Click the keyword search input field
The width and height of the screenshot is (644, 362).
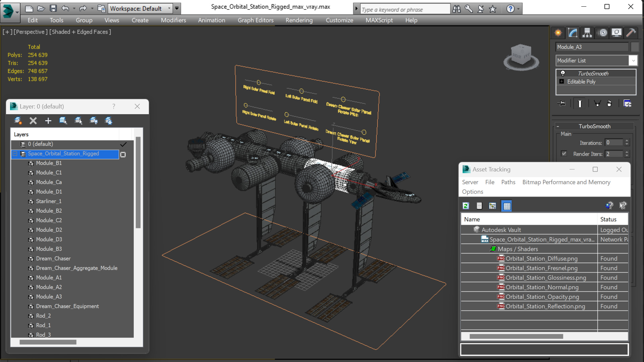tap(405, 9)
